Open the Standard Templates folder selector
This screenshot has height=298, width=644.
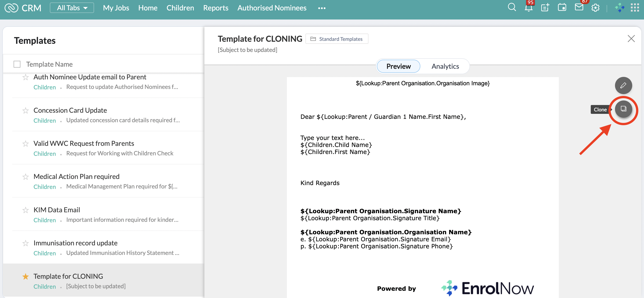[337, 39]
